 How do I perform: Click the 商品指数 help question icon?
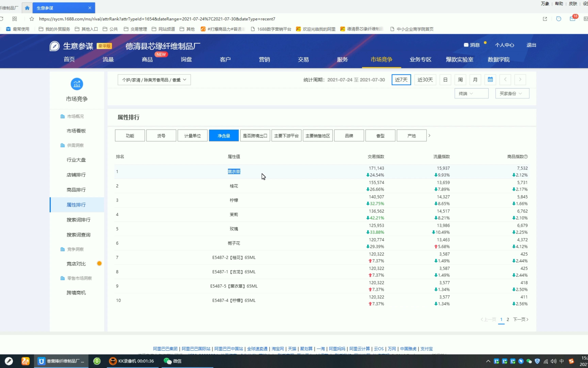(x=526, y=157)
